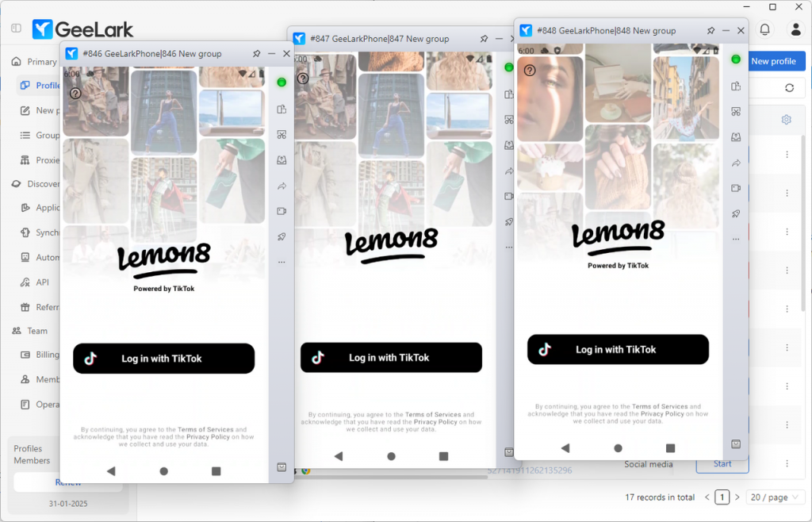Viewport: 812px width, 522px height.
Task: Open Terms of Services link in #846 phone
Action: (x=205, y=430)
